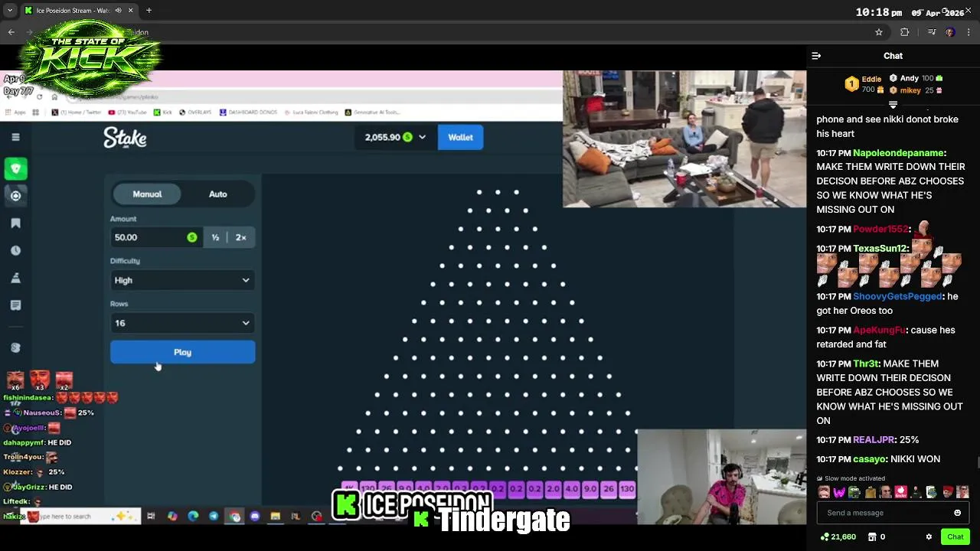The width and height of the screenshot is (980, 551).
Task: Open Napoleondepaname chat username
Action: point(898,153)
